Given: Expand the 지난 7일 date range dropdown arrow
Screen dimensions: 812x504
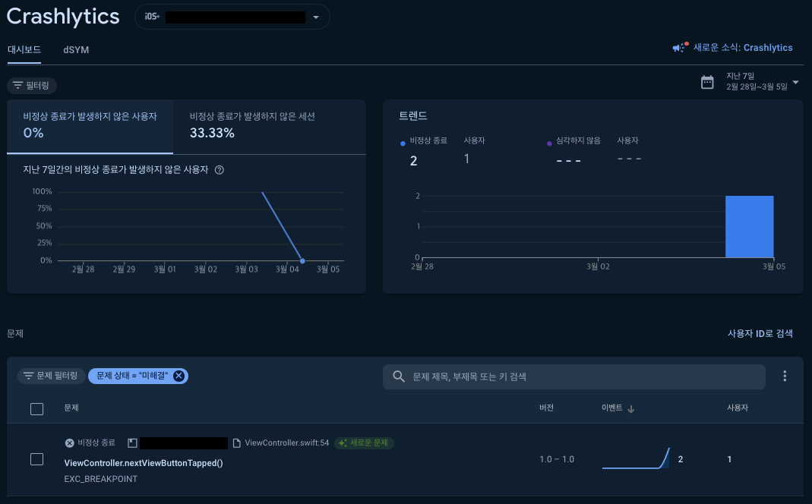Looking at the screenshot, I should pos(795,82).
